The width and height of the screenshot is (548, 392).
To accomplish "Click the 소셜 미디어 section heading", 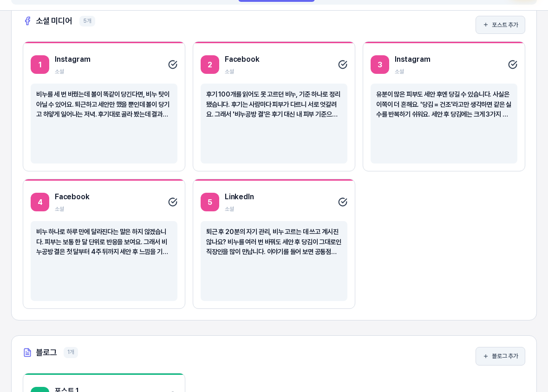I will (x=54, y=21).
